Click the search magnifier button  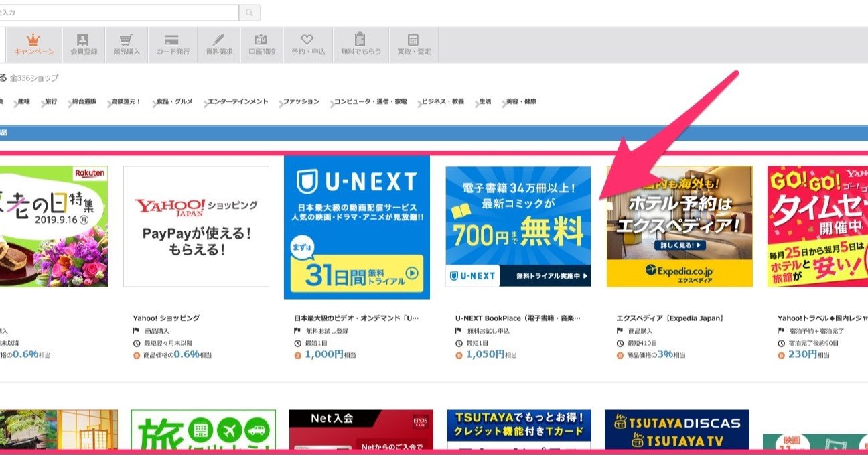coord(249,13)
